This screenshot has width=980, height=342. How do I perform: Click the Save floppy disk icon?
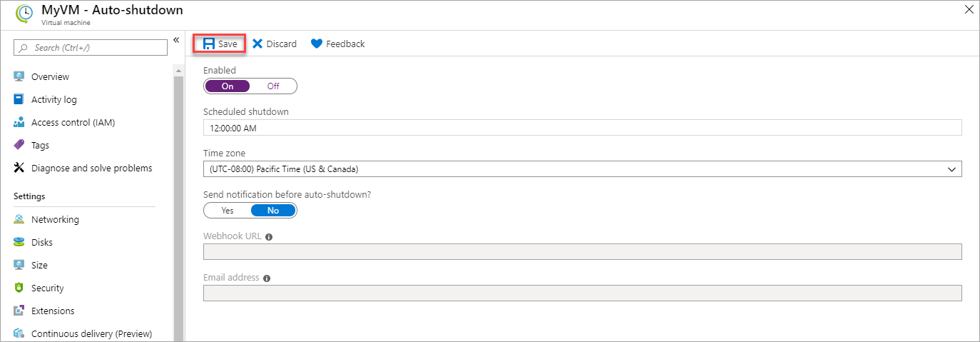click(x=209, y=44)
